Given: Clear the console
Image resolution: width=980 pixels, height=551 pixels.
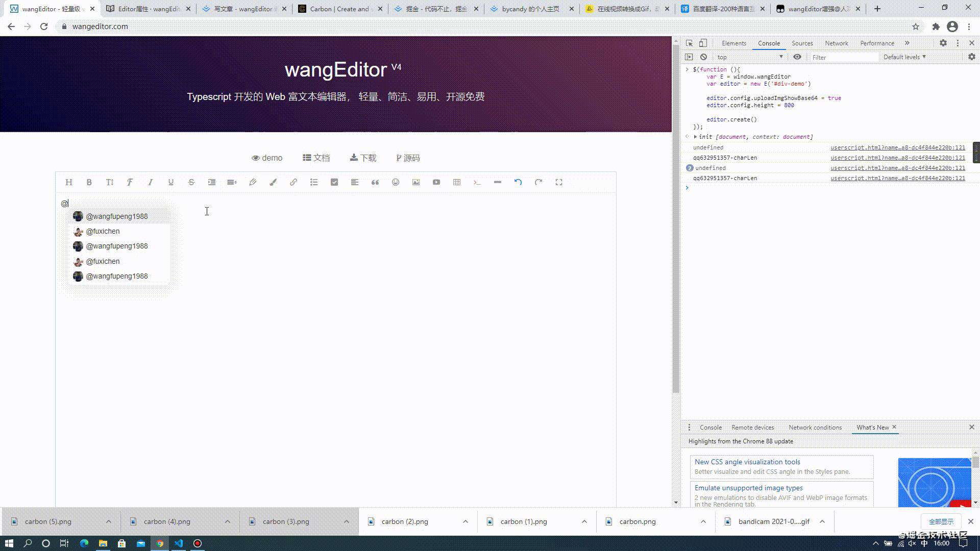Looking at the screenshot, I should [x=703, y=57].
